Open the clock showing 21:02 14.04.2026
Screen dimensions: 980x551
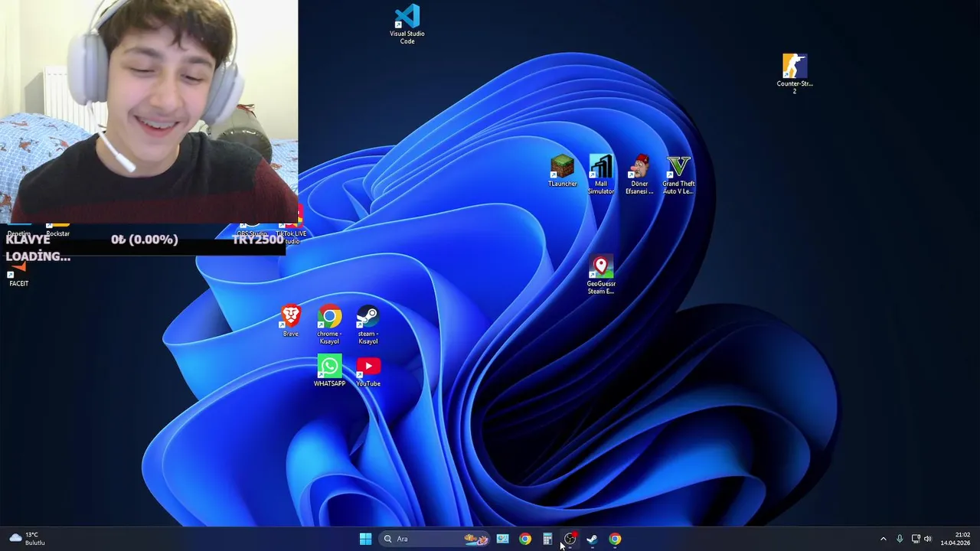955,539
